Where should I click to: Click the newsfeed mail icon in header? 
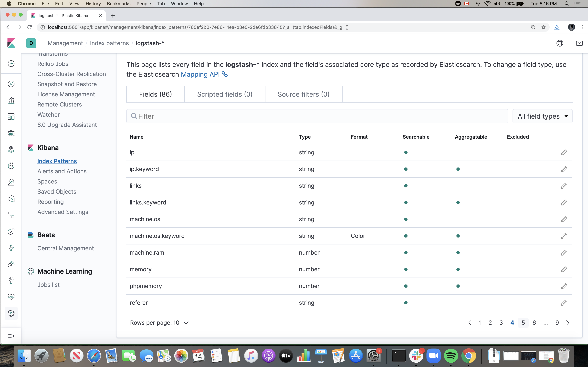click(x=579, y=43)
